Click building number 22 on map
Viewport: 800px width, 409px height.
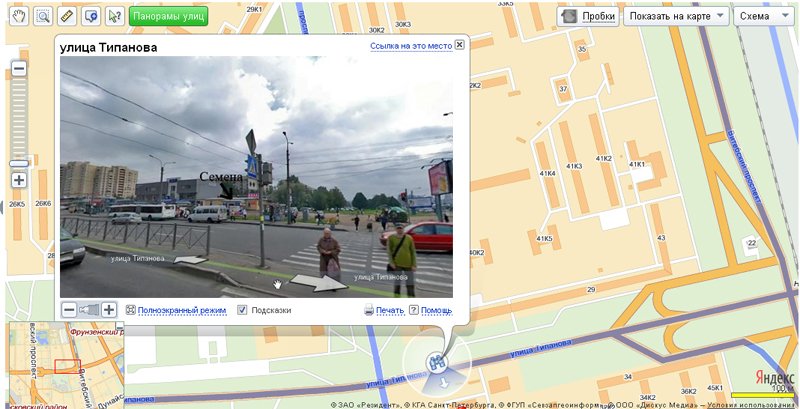point(751,243)
